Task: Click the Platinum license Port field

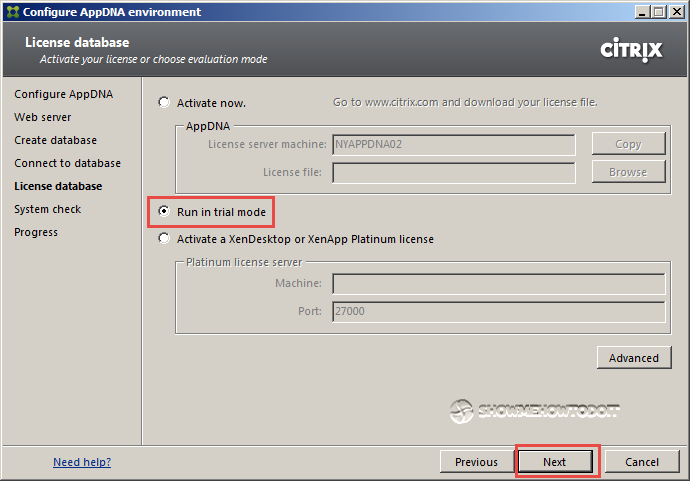Action: coord(498,311)
